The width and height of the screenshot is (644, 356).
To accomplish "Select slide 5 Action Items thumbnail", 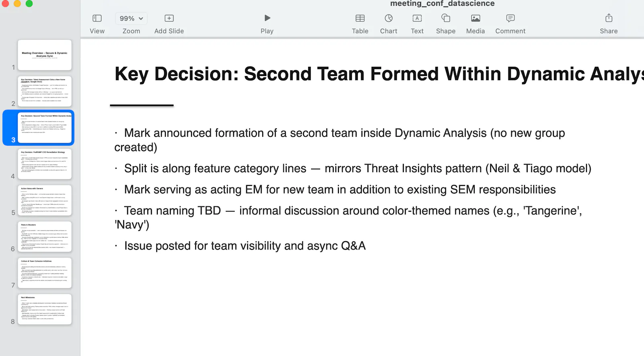I will 45,200.
